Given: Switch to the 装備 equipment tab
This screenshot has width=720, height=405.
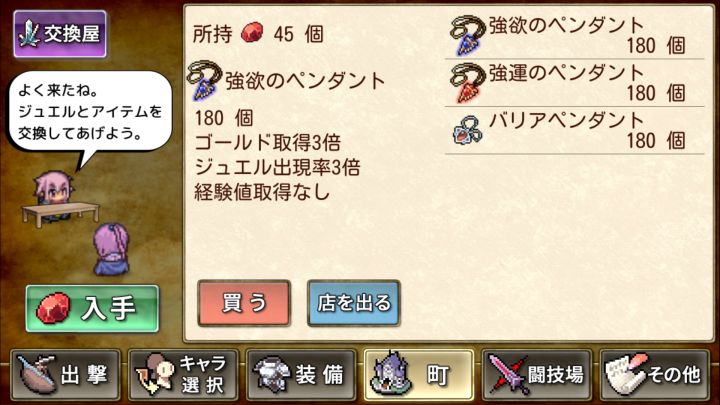Looking at the screenshot, I should pyautogui.click(x=301, y=375).
